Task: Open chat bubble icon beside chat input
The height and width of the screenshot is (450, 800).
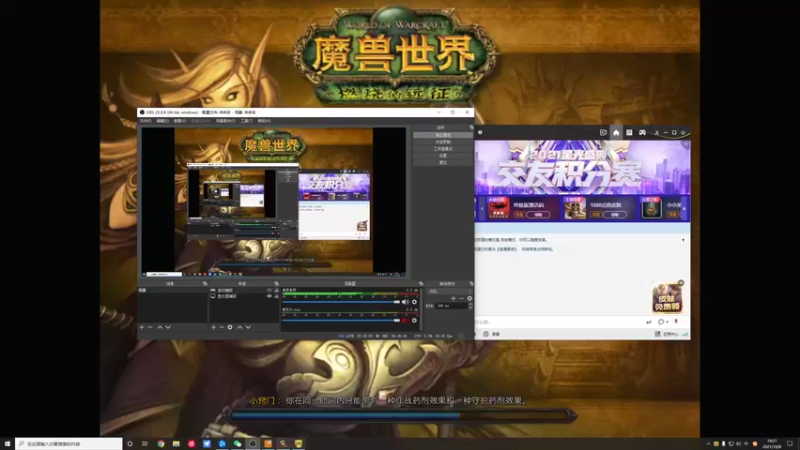Action: point(661,322)
